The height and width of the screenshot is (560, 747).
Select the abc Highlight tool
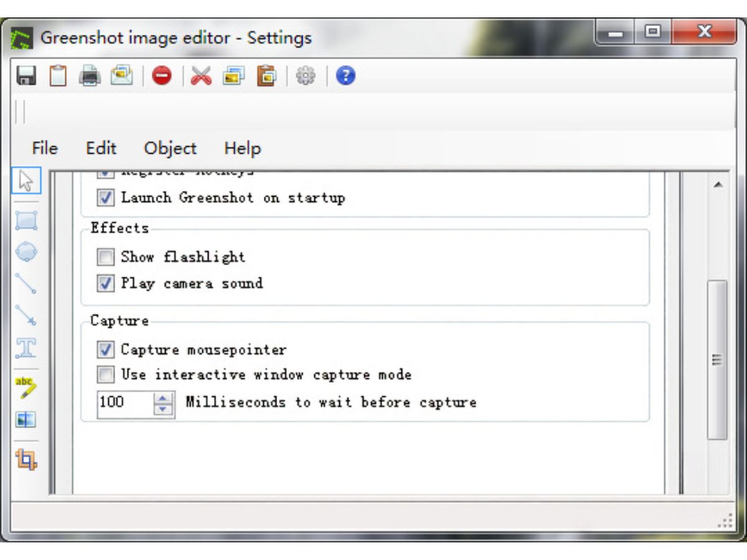[26, 387]
